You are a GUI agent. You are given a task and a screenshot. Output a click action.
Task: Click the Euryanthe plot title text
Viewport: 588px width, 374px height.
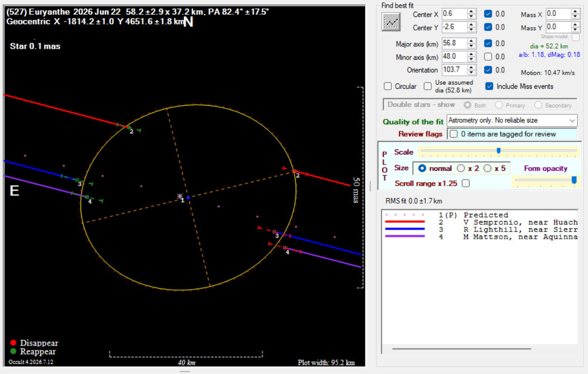point(138,12)
